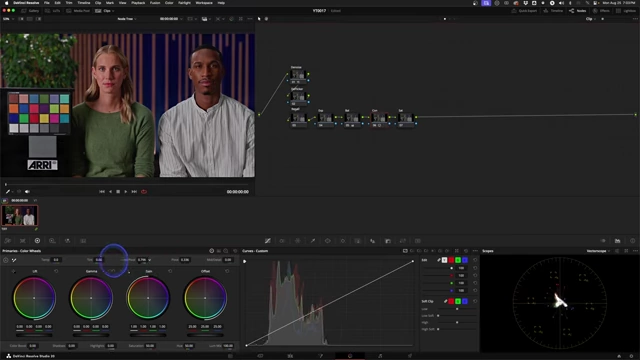Adjust the Gain master wheel slider

(148, 335)
